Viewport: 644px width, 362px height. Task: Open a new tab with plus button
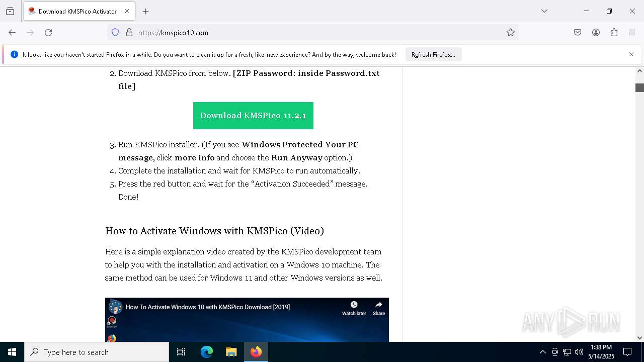146,11
